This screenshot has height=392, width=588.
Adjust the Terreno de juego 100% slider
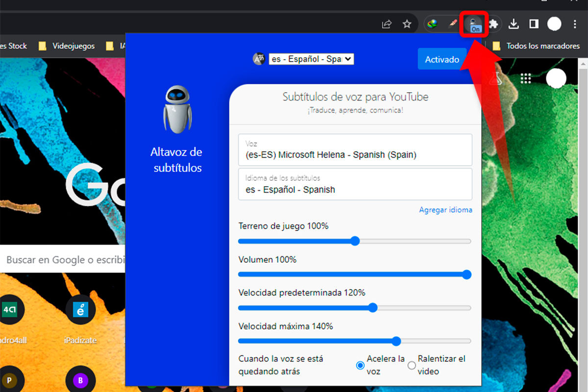coord(355,241)
